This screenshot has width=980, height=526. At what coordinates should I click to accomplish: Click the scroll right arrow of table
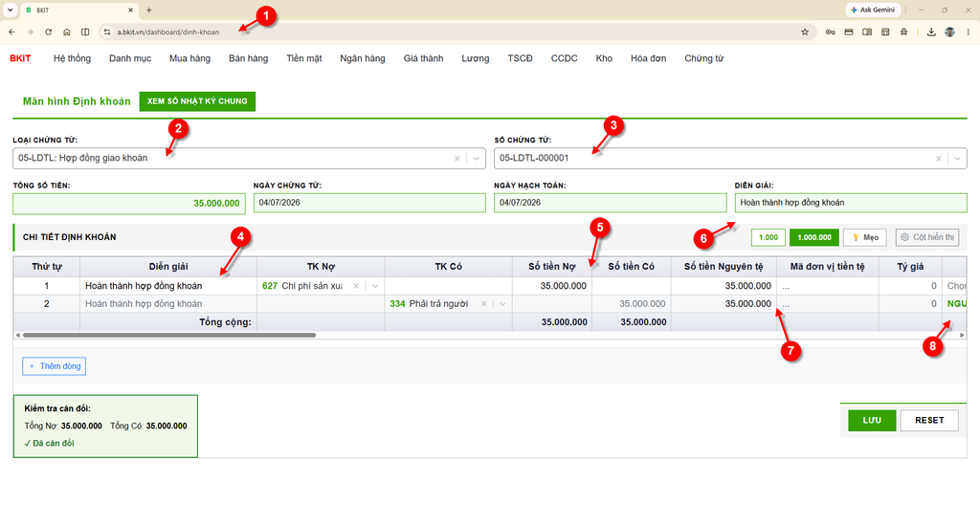coord(962,336)
